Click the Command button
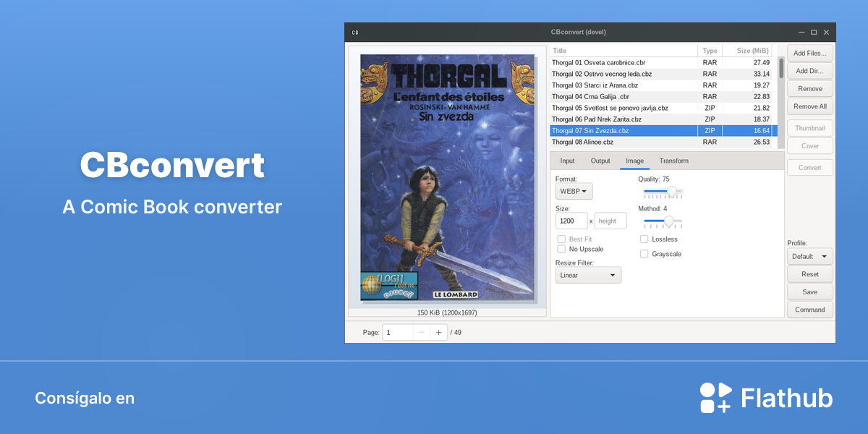 point(809,310)
